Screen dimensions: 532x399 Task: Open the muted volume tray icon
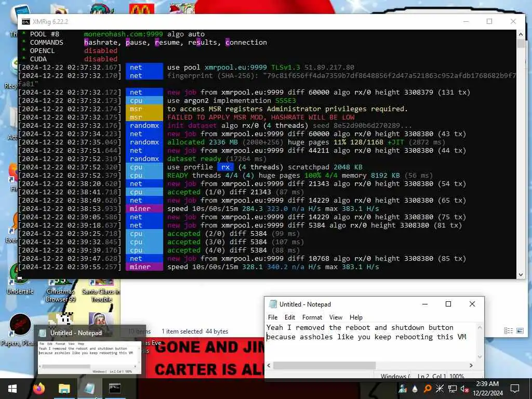(x=464, y=389)
